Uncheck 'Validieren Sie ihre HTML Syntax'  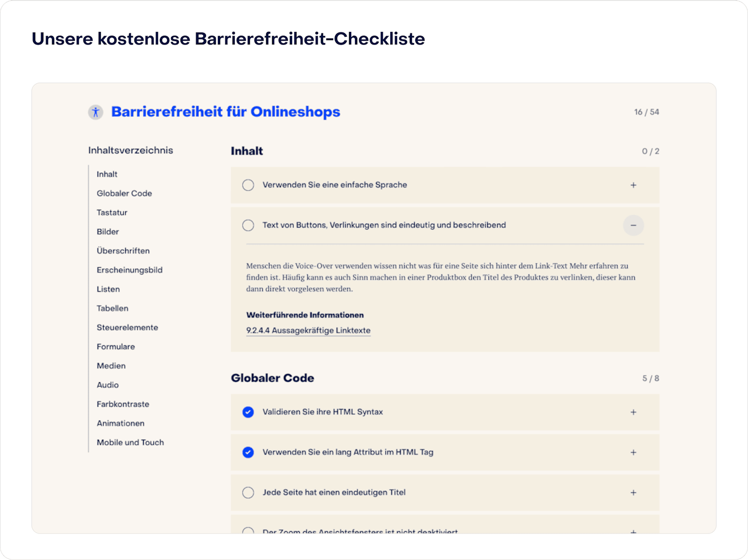tap(248, 412)
